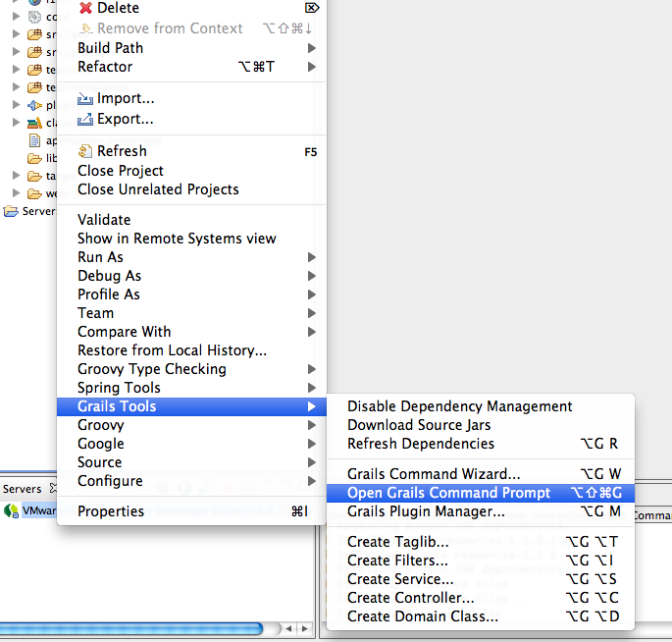Screen dimensions: 672x642
Task: Select Refresh Dependencies in submenu
Action: click(481, 444)
